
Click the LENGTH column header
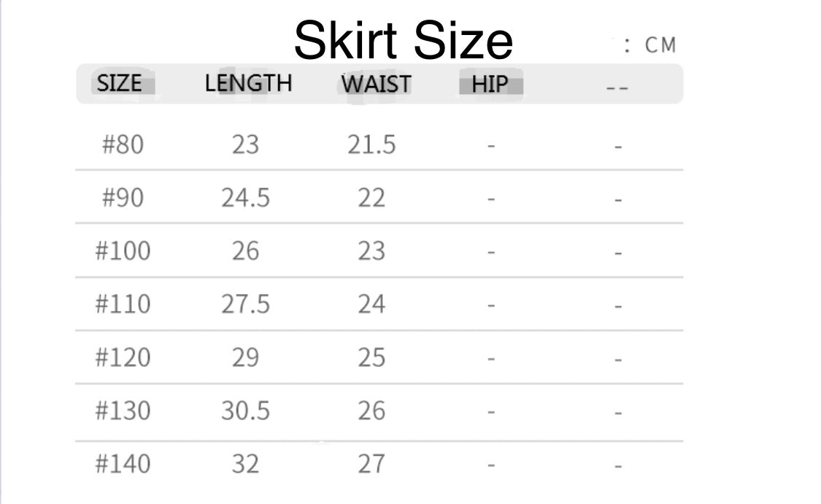248,83
